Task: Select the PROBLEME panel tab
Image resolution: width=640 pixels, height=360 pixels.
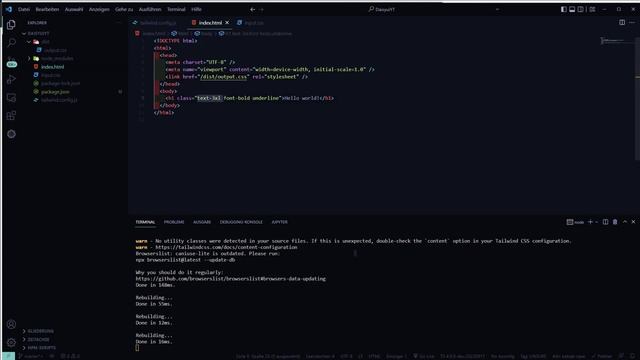Action: tap(174, 222)
